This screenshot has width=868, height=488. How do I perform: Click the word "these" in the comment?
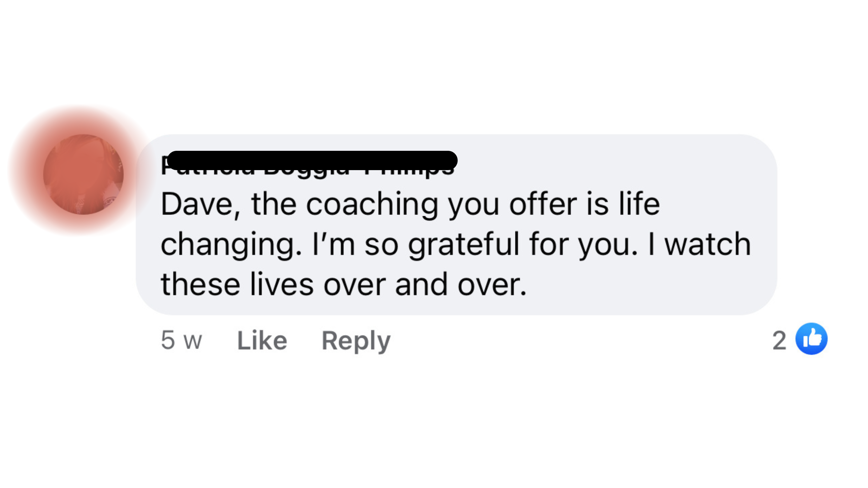(200, 284)
